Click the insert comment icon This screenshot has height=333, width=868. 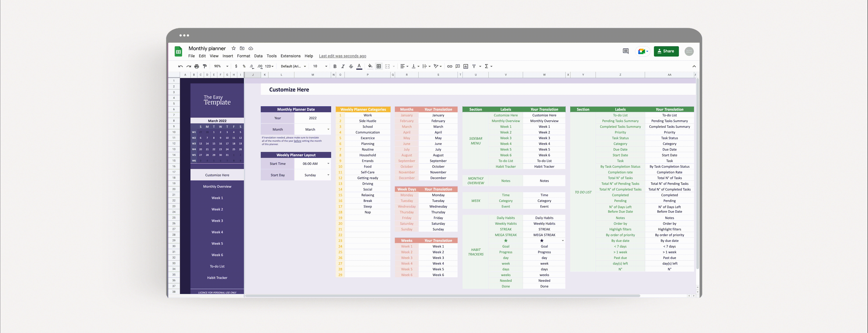pyautogui.click(x=458, y=66)
